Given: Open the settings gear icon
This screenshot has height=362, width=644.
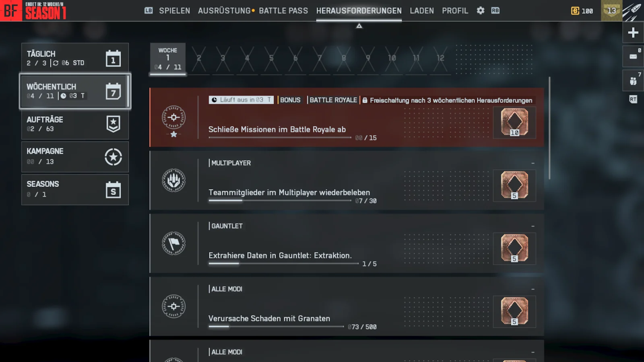Looking at the screenshot, I should [x=481, y=10].
